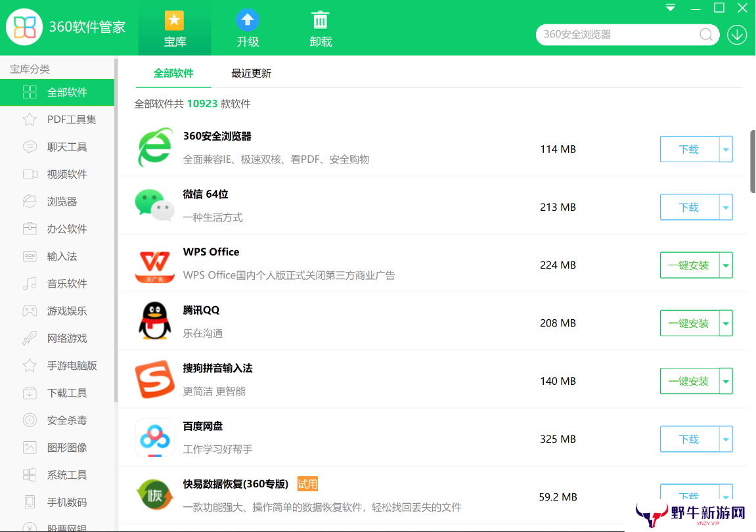
Task: Download 微信 64位
Action: tap(689, 208)
